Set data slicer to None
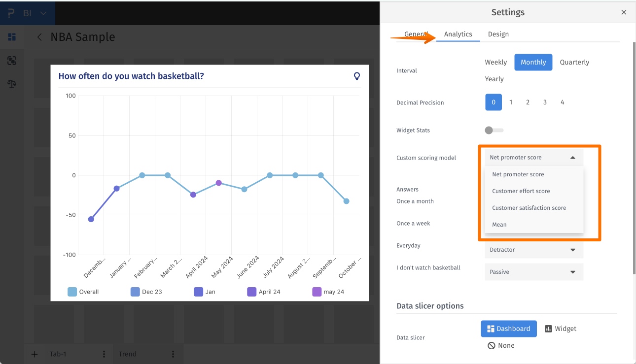The width and height of the screenshot is (636, 364). click(501, 345)
